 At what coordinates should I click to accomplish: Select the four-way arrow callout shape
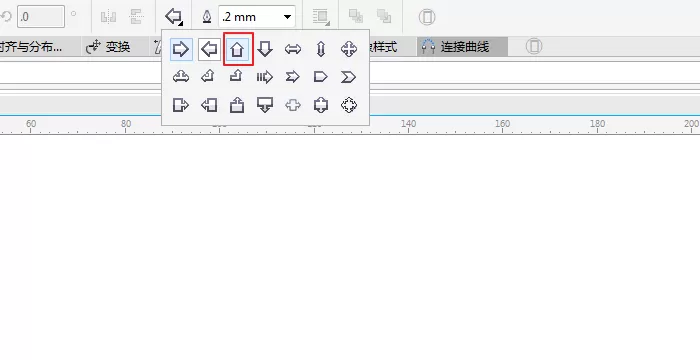point(349,105)
